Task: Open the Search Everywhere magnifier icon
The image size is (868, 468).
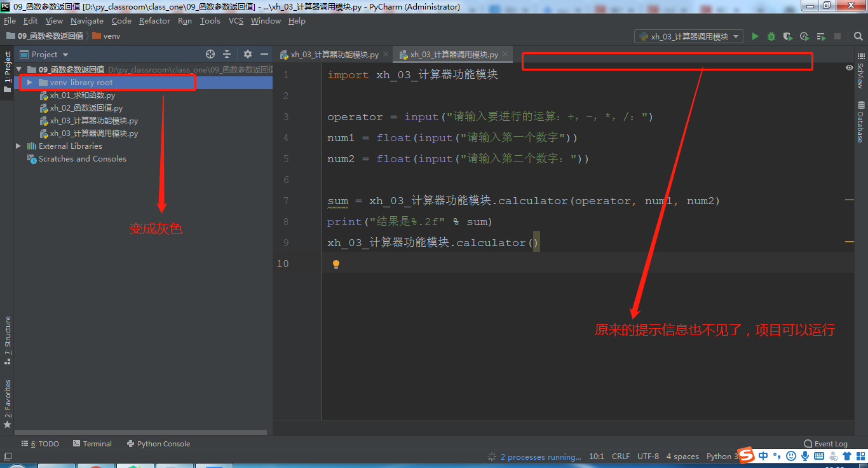Action: (x=858, y=36)
